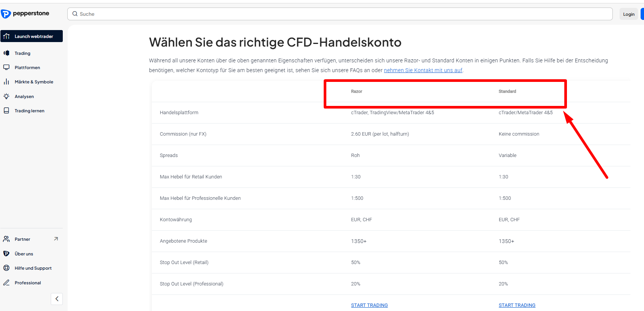The height and width of the screenshot is (311, 644).
Task: Click the Hilfe und Support lifebuoy icon
Action: (6, 268)
